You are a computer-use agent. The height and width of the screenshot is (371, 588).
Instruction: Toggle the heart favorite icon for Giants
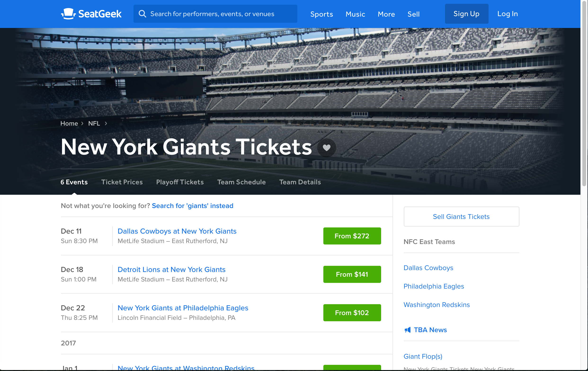(x=326, y=148)
